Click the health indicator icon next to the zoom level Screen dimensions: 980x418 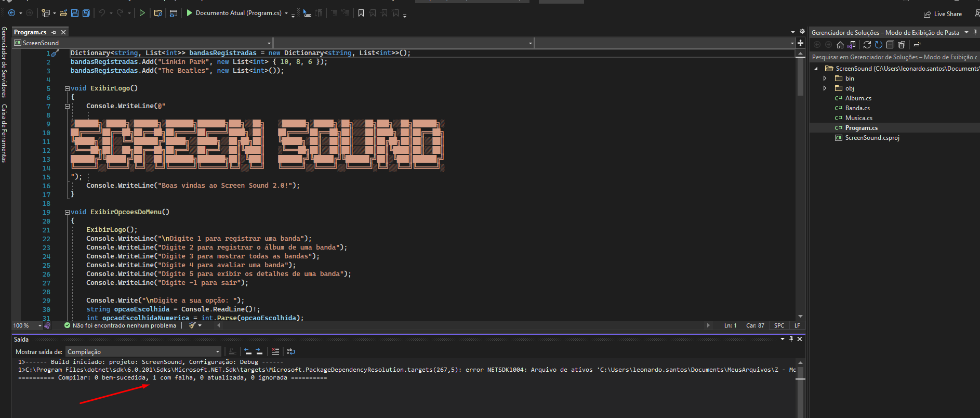tap(47, 325)
